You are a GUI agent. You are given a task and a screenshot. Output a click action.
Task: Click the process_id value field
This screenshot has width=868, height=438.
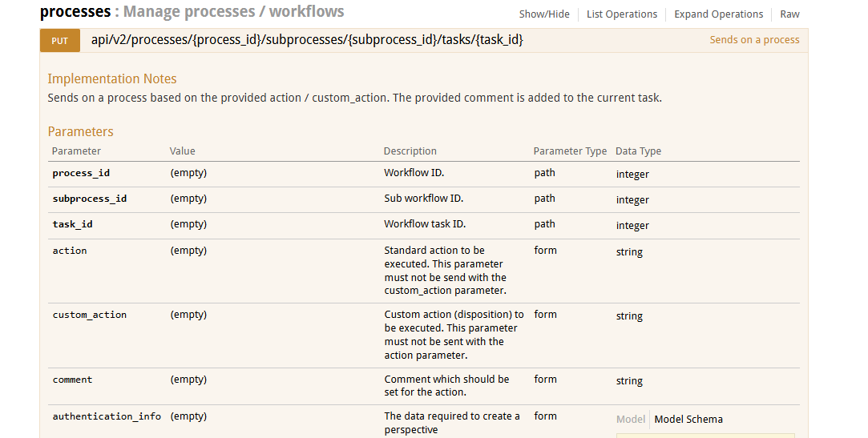[x=188, y=173]
